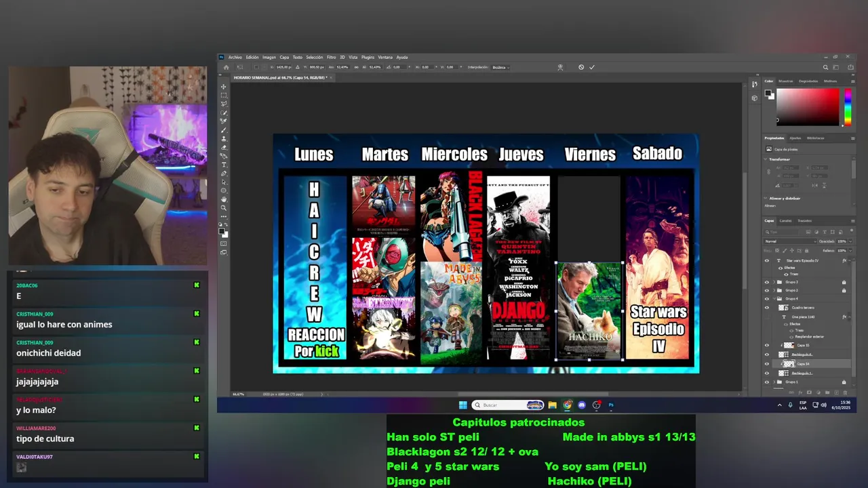The height and width of the screenshot is (488, 868).
Task: Hide the Capa 55 layer
Action: [767, 345]
